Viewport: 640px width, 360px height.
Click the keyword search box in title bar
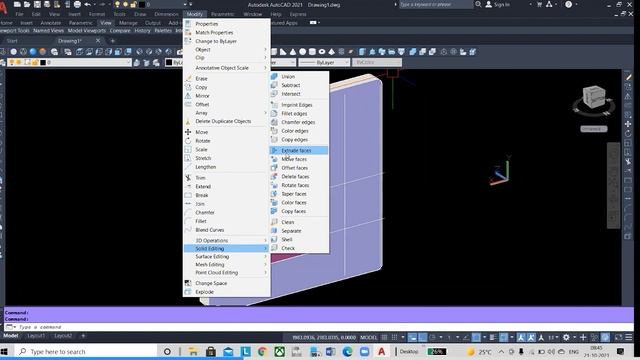436,4
